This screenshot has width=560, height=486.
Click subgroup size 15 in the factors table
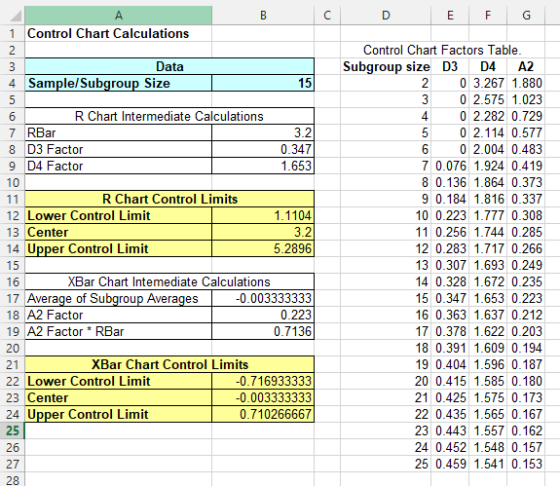(x=386, y=298)
